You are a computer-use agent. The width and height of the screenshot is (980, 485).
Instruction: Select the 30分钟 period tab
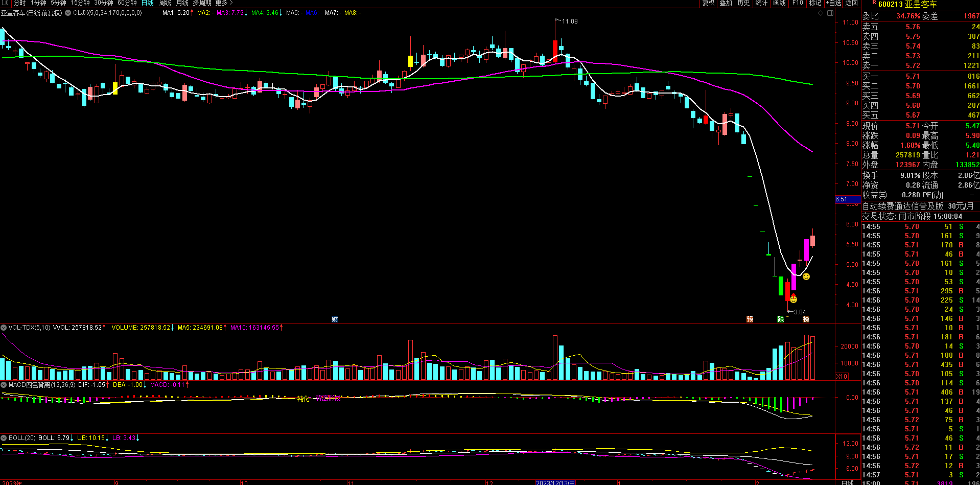[104, 3]
